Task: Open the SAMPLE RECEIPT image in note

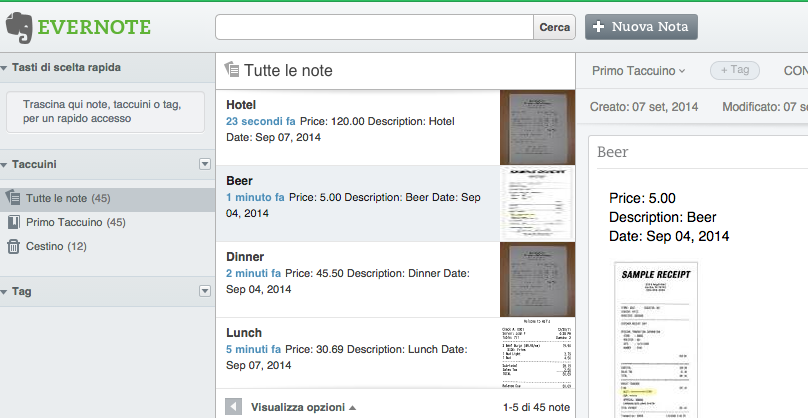Action: 655,339
